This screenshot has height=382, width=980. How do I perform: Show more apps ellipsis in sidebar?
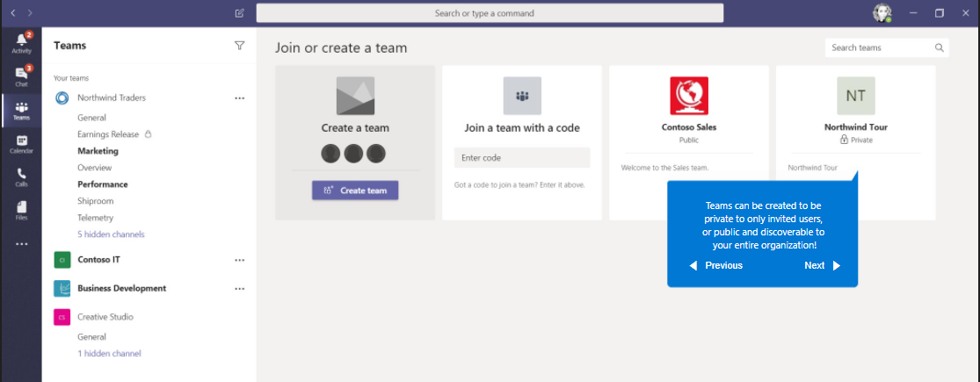21,244
